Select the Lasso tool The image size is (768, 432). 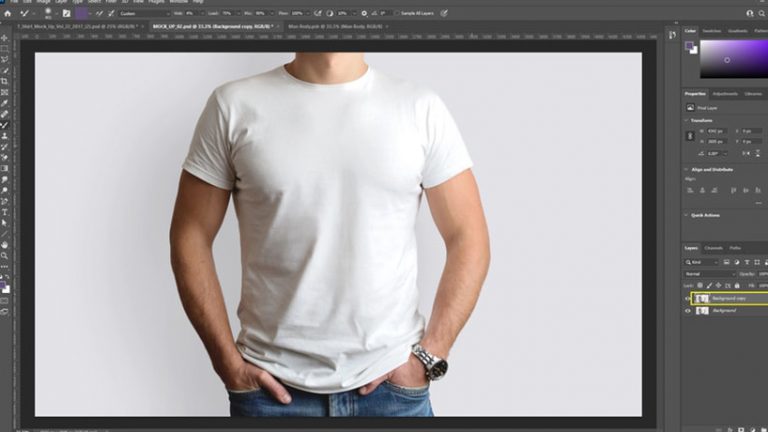click(x=4, y=60)
